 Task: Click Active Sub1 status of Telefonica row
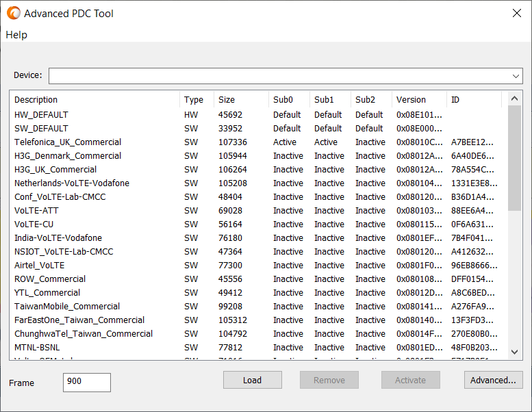[x=326, y=142]
